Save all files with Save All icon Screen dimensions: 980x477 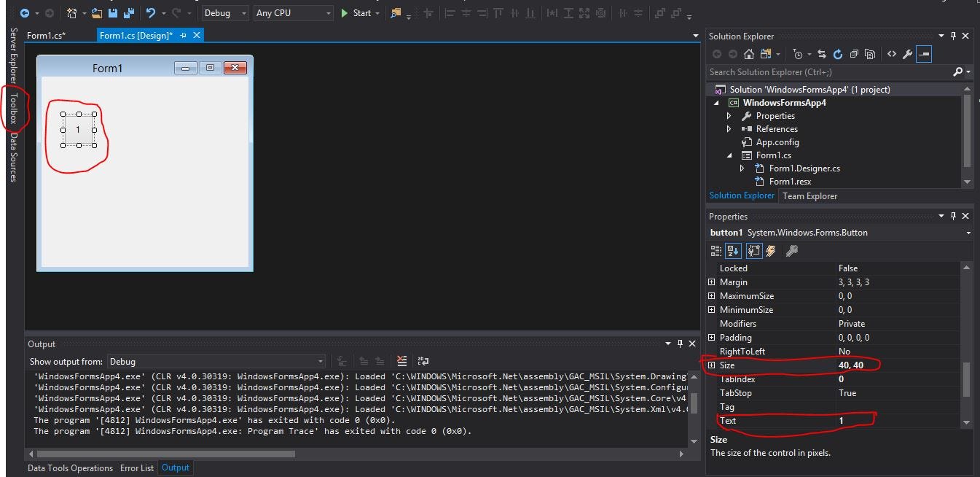coord(128,14)
